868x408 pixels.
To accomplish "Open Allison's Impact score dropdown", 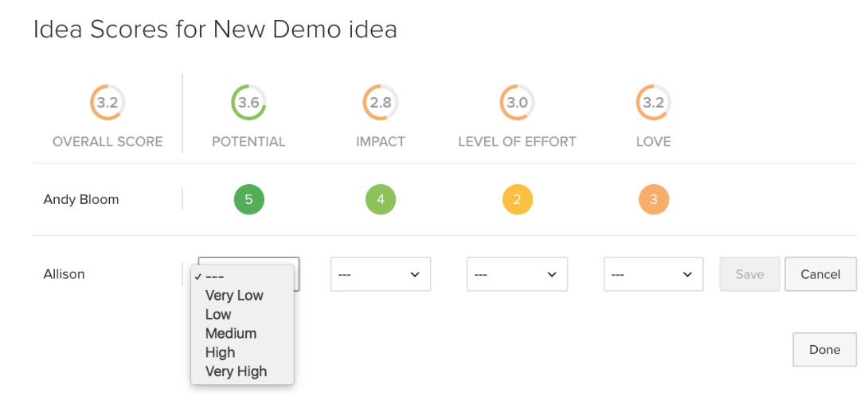I will (381, 274).
